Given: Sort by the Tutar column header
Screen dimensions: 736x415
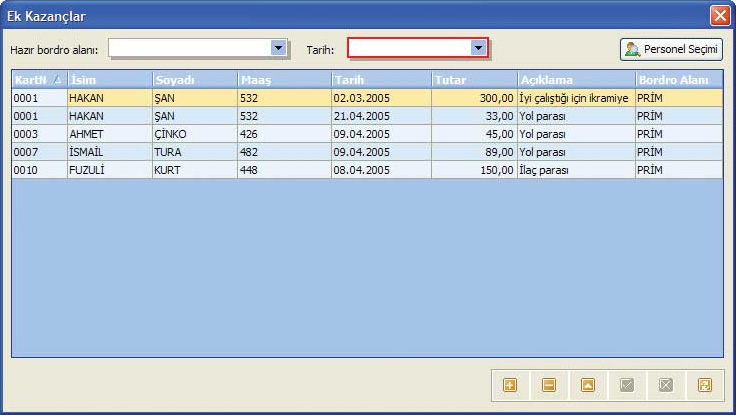Looking at the screenshot, I should click(x=473, y=79).
